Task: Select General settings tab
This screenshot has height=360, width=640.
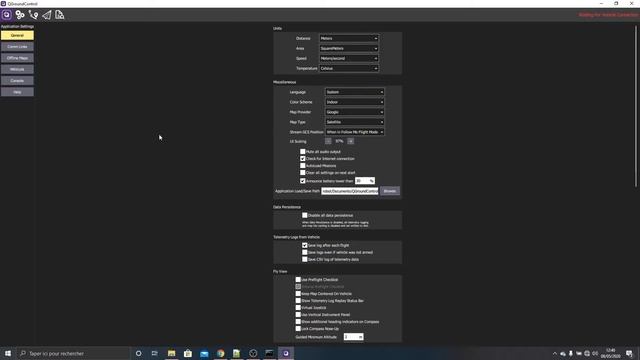Action: point(17,36)
